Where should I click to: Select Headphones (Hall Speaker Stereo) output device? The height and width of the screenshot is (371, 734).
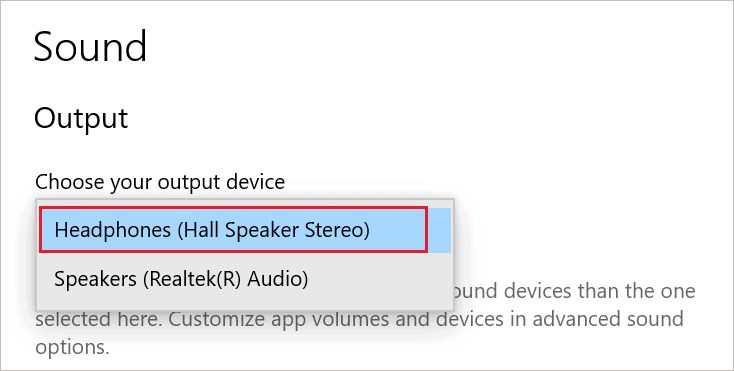[245, 230]
